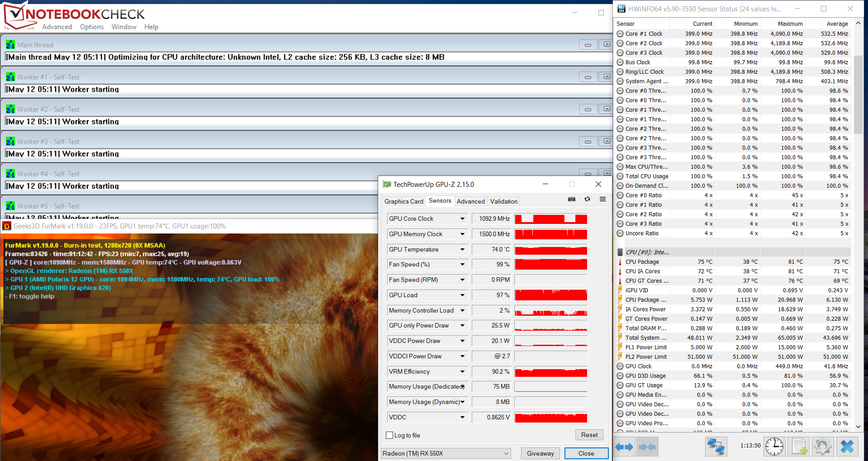This screenshot has width=868, height=461.
Task: Maximize the Worker #1 child window
Action: coord(606,77)
